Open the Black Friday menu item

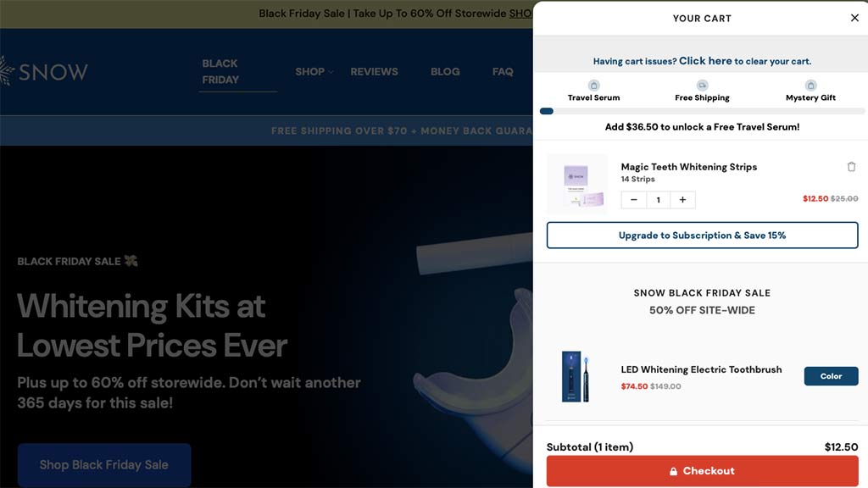click(x=220, y=71)
